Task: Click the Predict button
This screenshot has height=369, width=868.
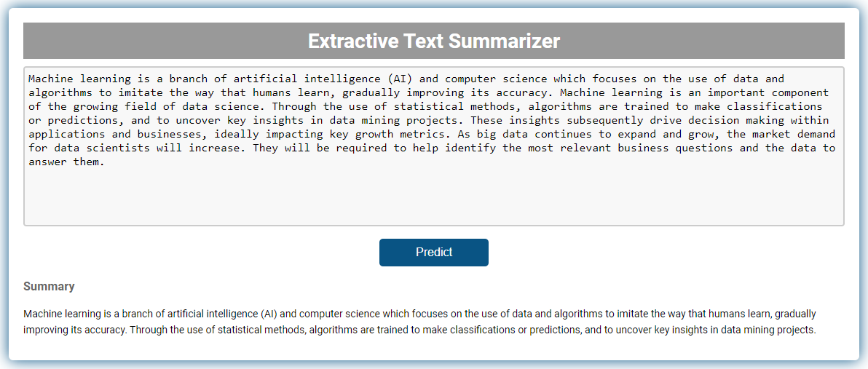Action: click(433, 253)
